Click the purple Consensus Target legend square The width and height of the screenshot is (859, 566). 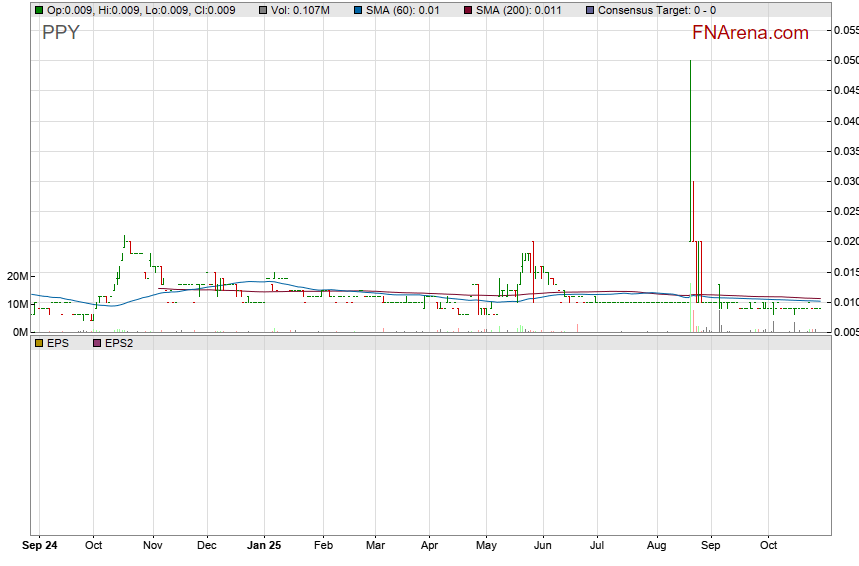tap(590, 10)
